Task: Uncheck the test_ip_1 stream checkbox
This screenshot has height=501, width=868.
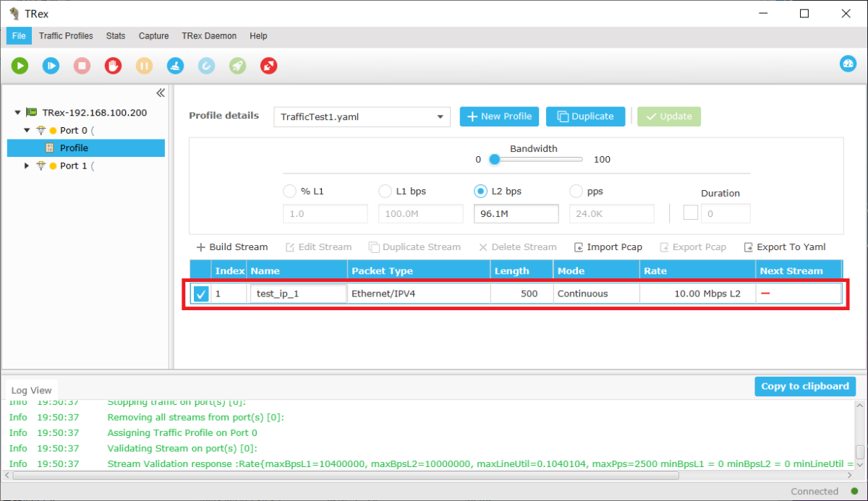Action: pyautogui.click(x=201, y=294)
